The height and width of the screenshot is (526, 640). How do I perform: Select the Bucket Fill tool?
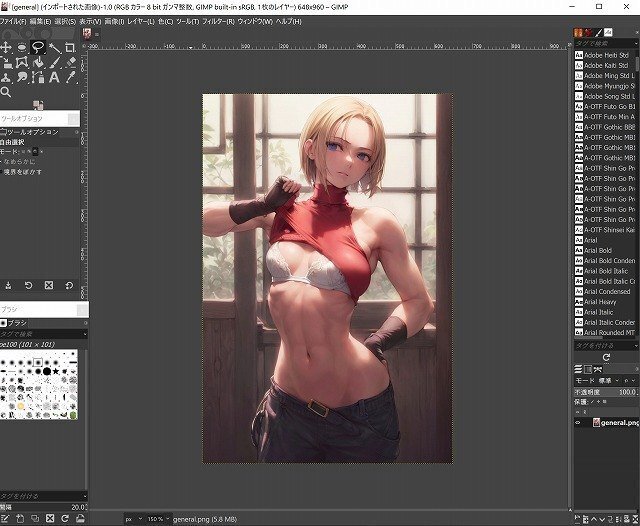pyautogui.click(x=38, y=62)
